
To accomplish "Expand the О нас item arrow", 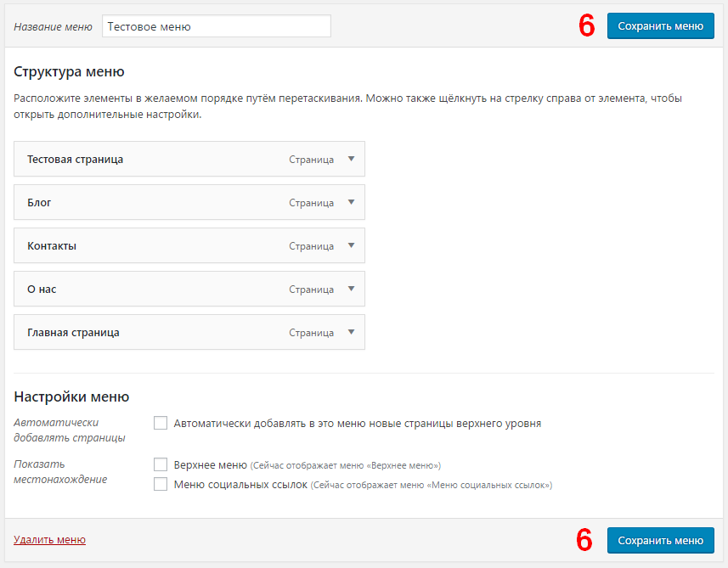I will pos(352,289).
